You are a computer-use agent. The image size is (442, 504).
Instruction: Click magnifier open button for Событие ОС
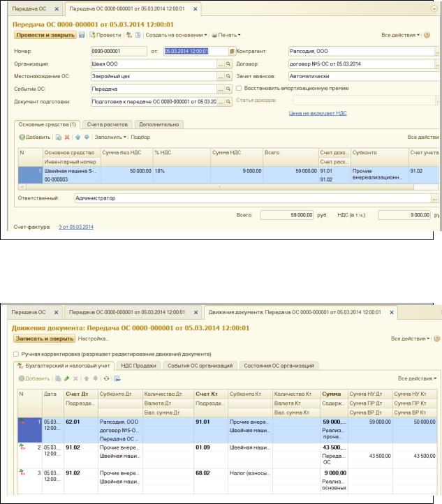228,89
